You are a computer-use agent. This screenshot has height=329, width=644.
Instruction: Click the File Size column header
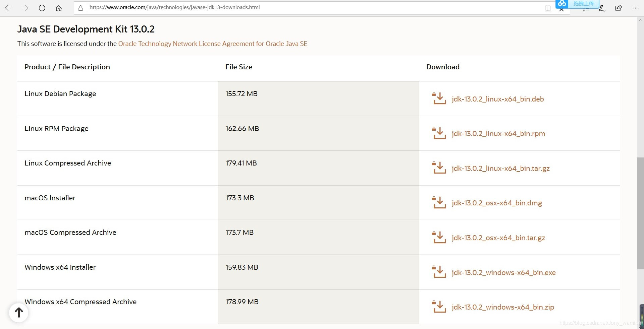coord(239,67)
